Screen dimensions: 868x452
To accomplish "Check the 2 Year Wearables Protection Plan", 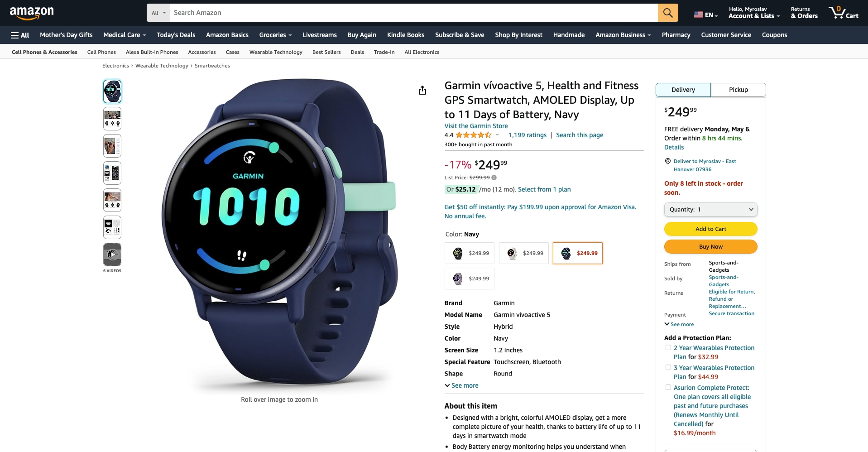I will (x=668, y=347).
